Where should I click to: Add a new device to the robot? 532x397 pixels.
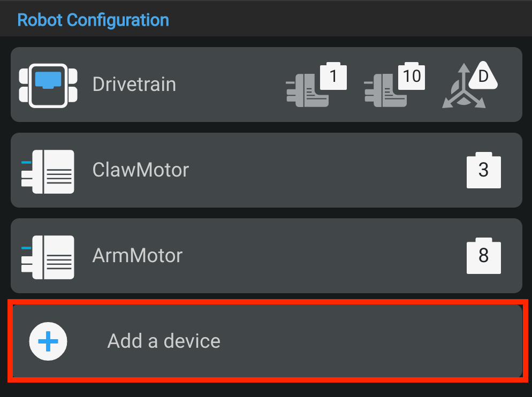266,341
